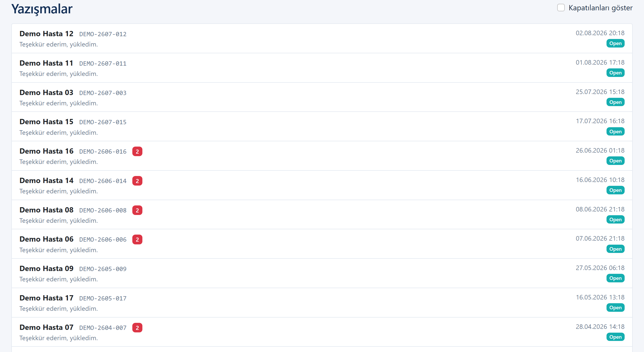Open the Demo Hasta 12 conversation
Screen dimensions: 644x352
(x=322, y=38)
